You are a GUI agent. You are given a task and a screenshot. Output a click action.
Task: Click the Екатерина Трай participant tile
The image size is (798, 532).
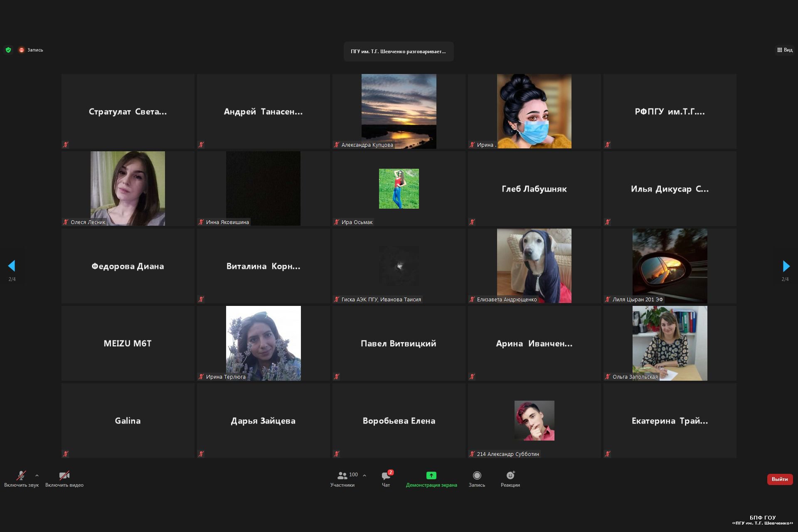coord(670,421)
